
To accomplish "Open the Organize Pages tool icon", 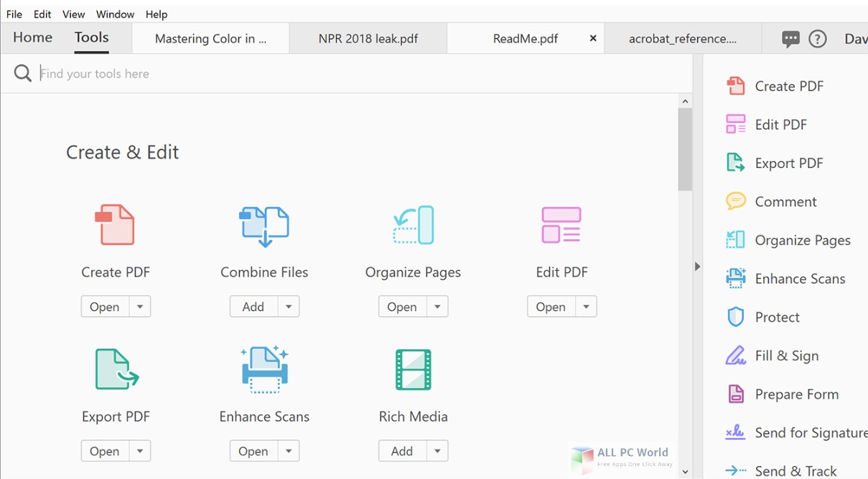I will [x=413, y=225].
